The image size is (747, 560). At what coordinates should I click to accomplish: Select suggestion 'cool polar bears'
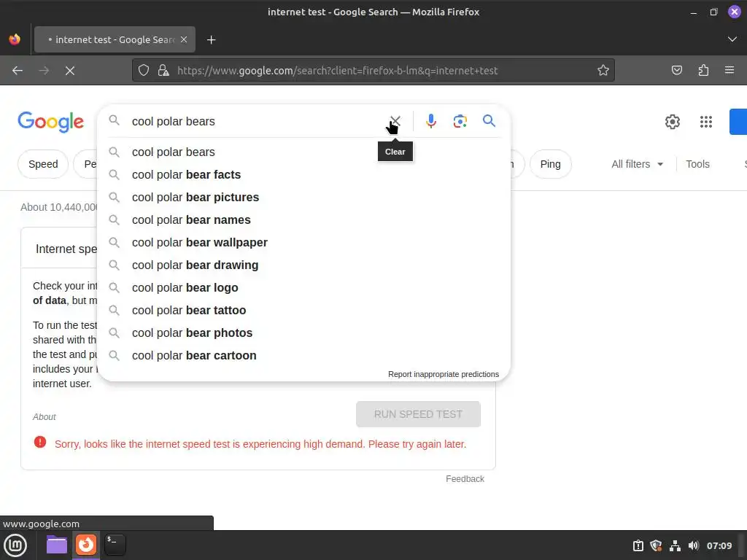(x=303, y=152)
